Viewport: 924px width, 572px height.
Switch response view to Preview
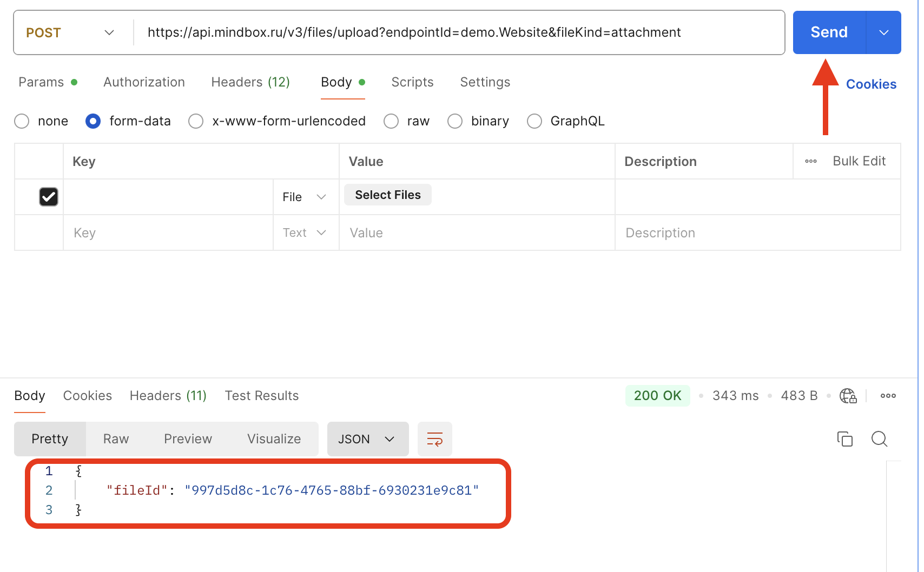(x=188, y=439)
